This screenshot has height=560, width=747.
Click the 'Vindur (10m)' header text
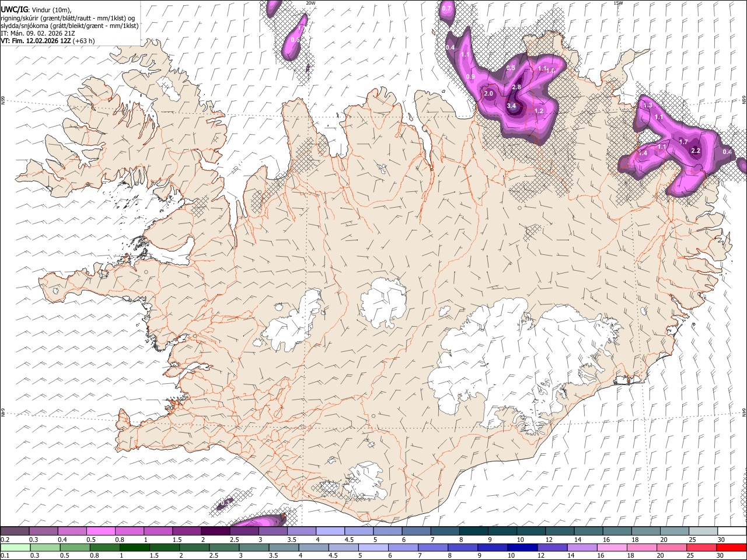(51, 9)
